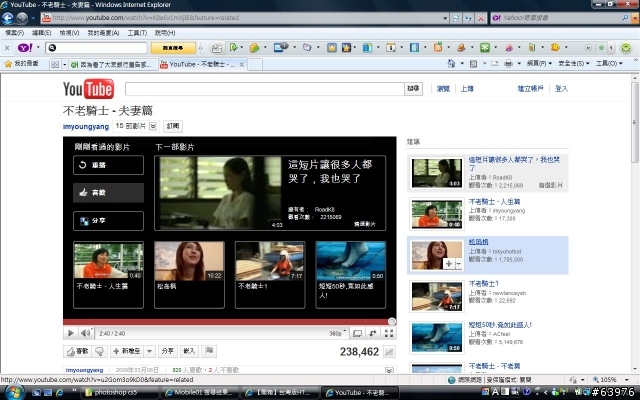640x400 pixels.
Task: Show video statistics with the chart icon
Action: pyautogui.click(x=389, y=351)
